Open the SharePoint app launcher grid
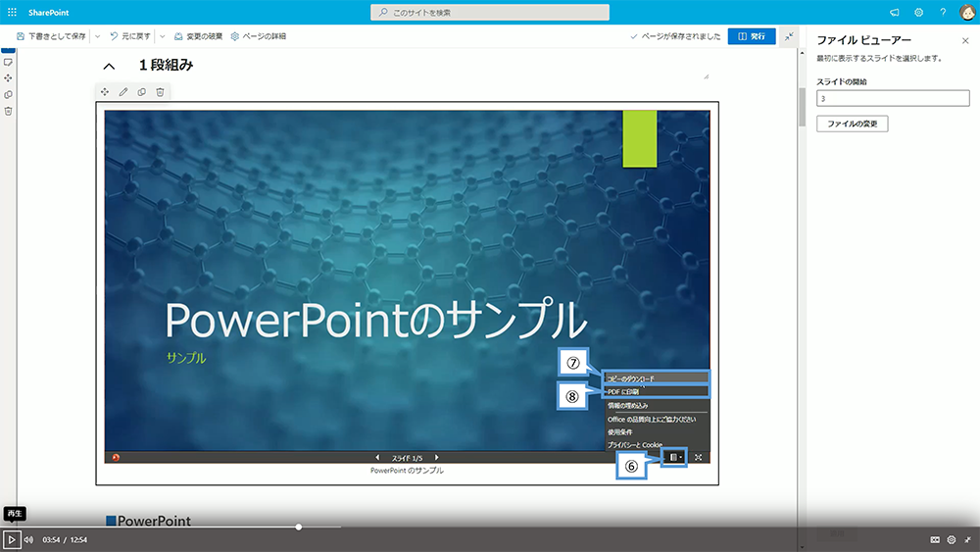Screen dimensions: 980x552 [12, 12]
